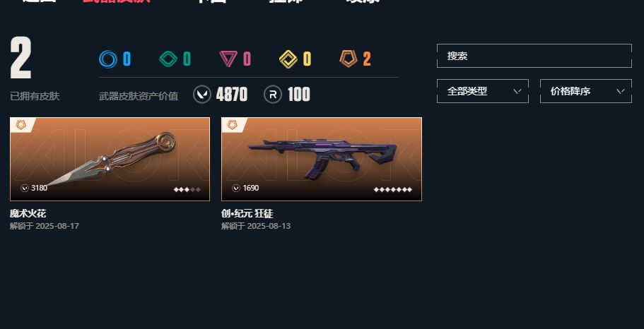This screenshot has height=329, width=644.
Task: Click the VP icon next to 1690
Action: (235, 189)
